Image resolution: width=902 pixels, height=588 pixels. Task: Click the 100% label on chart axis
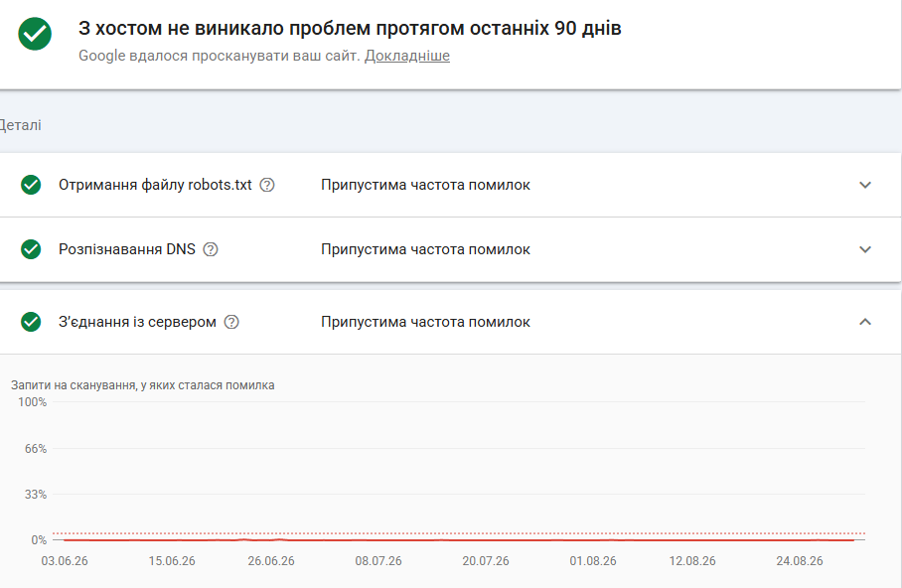[x=32, y=402]
